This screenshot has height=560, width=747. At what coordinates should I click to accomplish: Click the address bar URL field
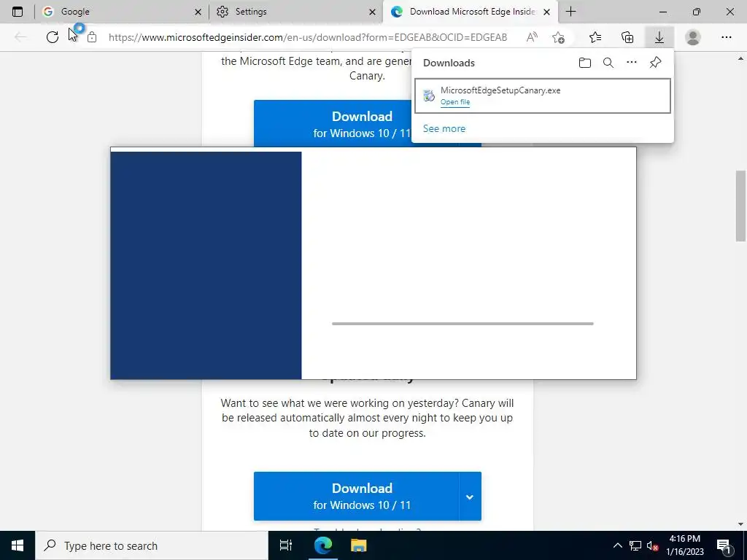pos(308,37)
